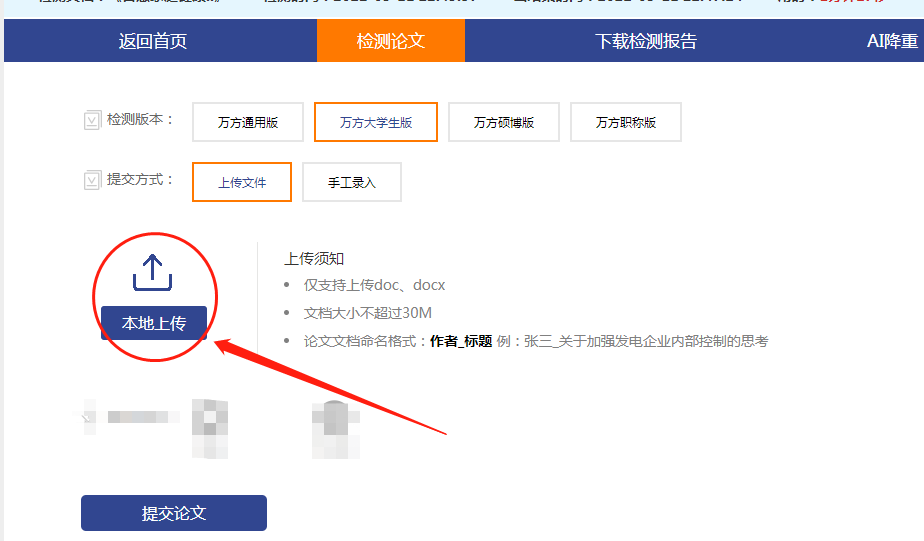Switch to the 下载检测报告 tab
This screenshot has width=924, height=541.
pos(646,41)
